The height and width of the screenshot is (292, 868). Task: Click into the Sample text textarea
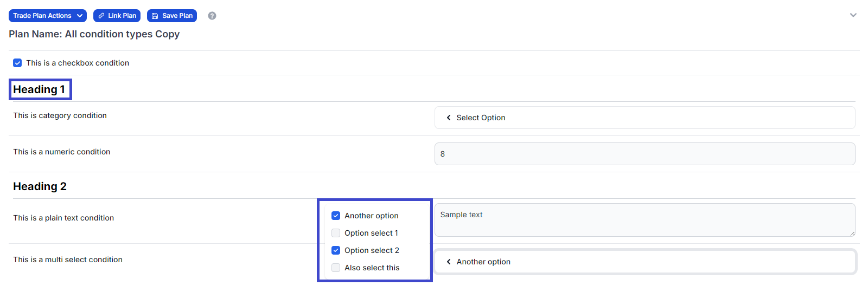pos(644,220)
